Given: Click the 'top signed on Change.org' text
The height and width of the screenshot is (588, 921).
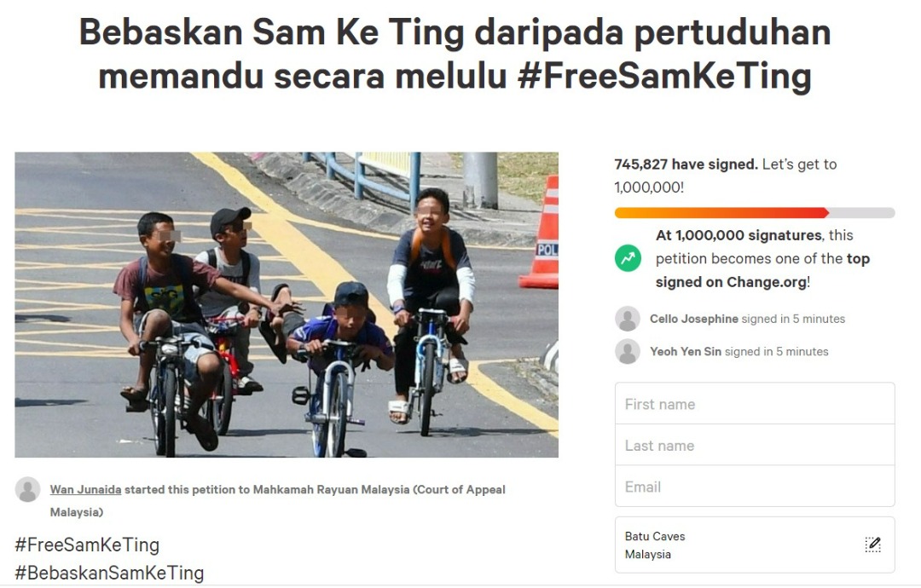Looking at the screenshot, I should pos(762,270).
